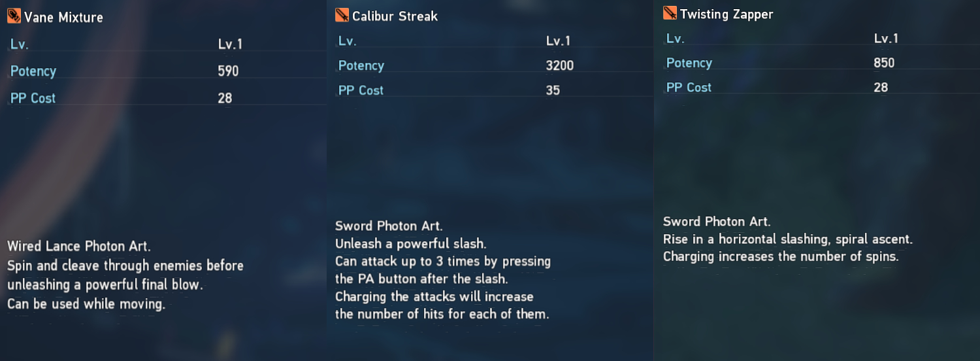Click the Potency value 590
980x361 pixels.
tap(228, 71)
